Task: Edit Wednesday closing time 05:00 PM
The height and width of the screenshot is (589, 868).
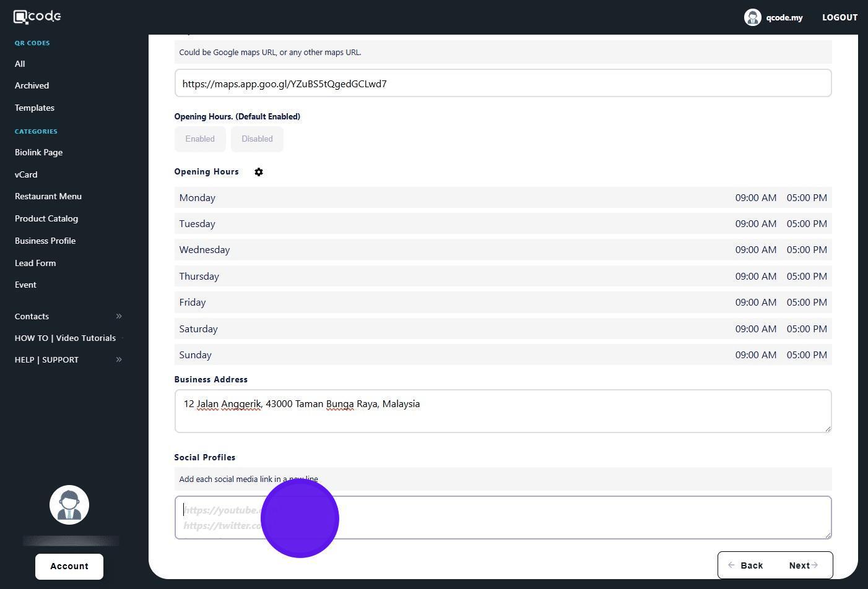Action: pos(807,250)
